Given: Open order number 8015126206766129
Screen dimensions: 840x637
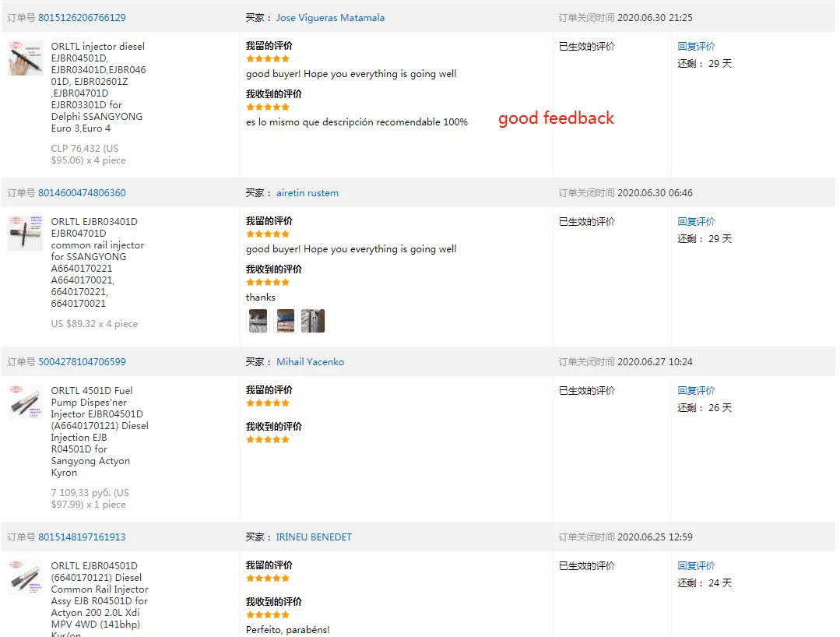Looking at the screenshot, I should click(82, 17).
